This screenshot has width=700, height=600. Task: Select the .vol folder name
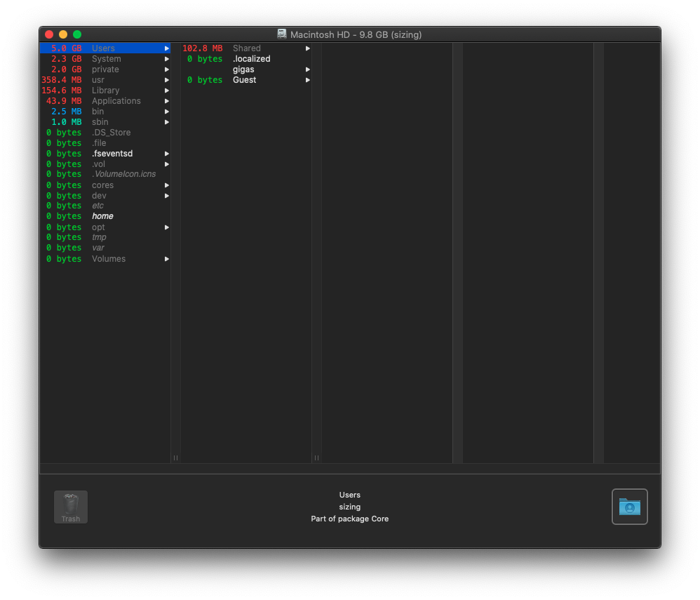click(x=98, y=164)
